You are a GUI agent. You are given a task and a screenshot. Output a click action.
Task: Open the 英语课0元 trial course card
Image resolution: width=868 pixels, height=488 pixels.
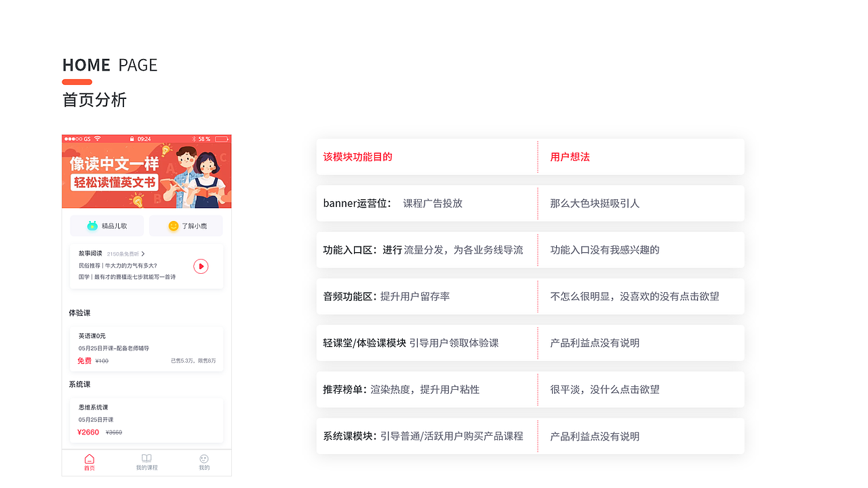[146, 349]
